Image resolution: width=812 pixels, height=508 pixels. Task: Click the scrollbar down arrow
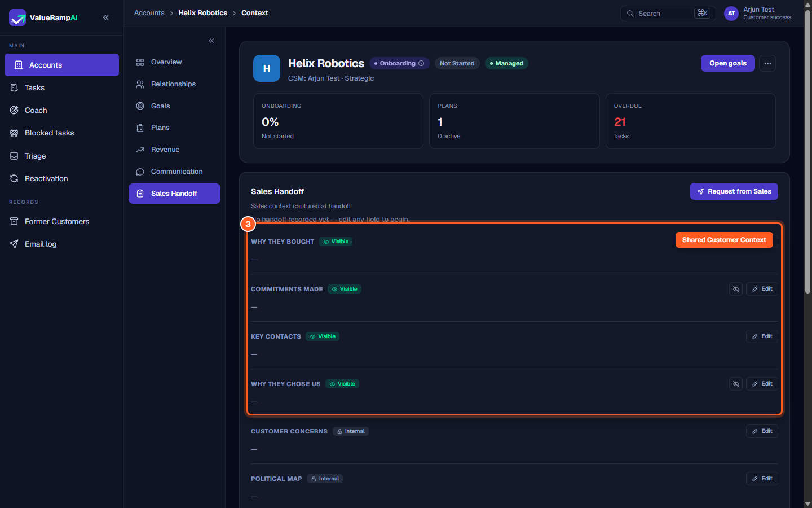(x=807, y=503)
